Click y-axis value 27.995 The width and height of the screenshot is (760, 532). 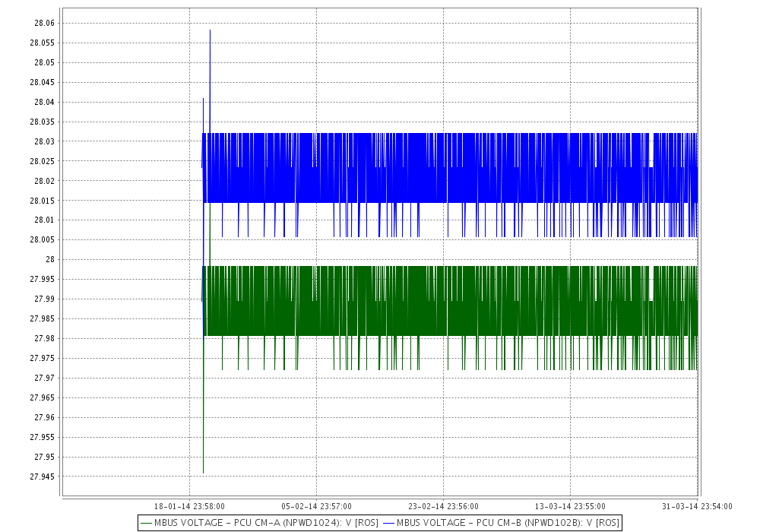click(x=43, y=279)
